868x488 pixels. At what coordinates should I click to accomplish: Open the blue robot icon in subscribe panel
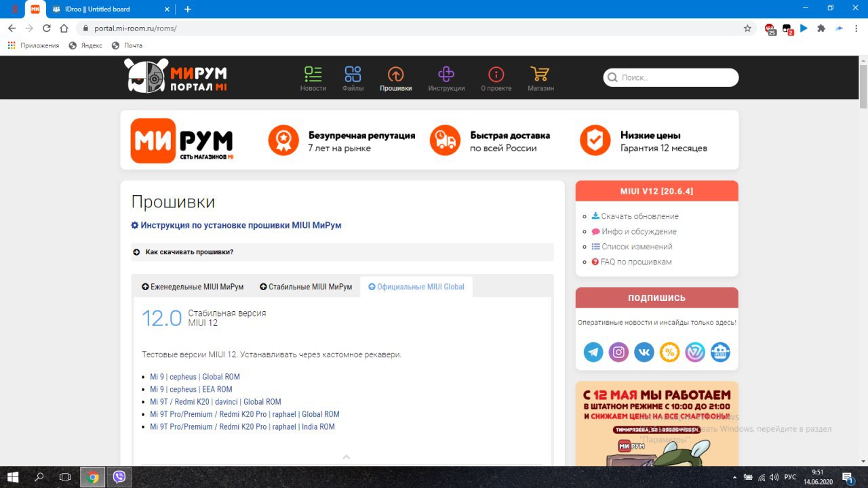(x=720, y=352)
